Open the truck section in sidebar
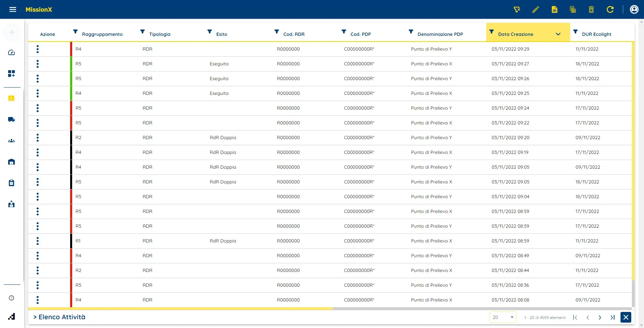The height and width of the screenshot is (328, 644). point(11,119)
